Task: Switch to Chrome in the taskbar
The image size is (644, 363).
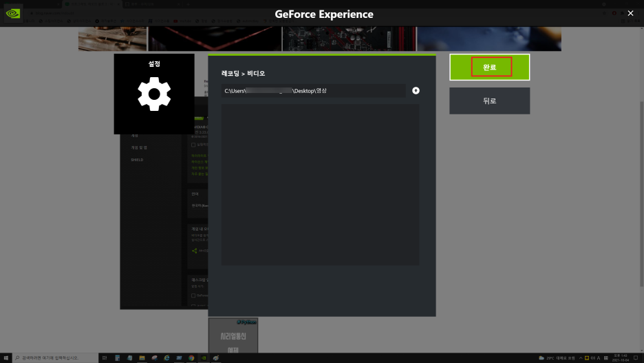Action: click(191, 357)
